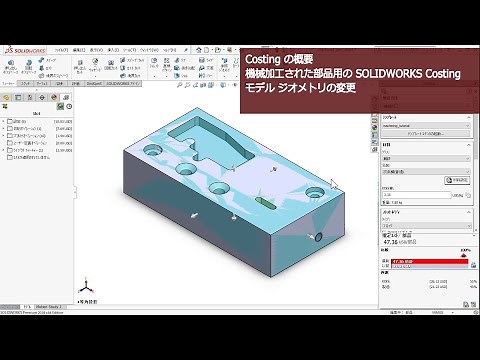
Task: Select the Mirror (ミラー) tool
Action: point(206,76)
